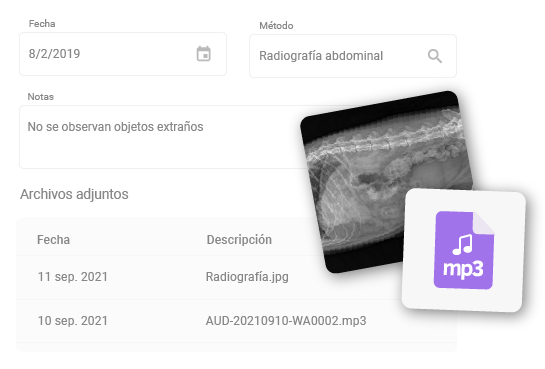
Task: Click the Descripción column header
Action: 239,240
